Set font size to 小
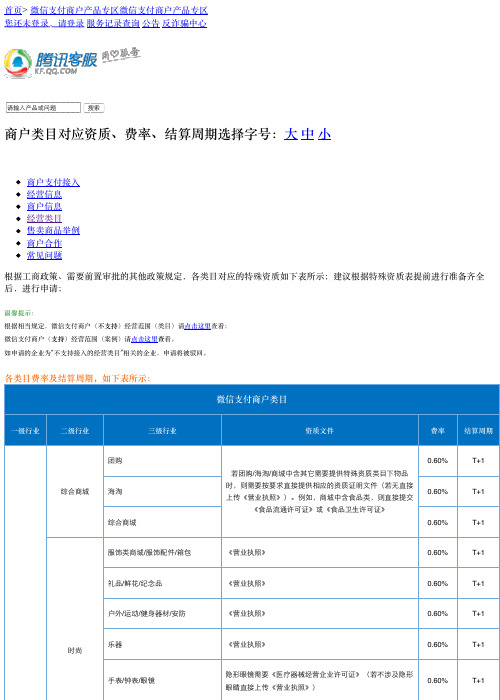 click(x=325, y=134)
